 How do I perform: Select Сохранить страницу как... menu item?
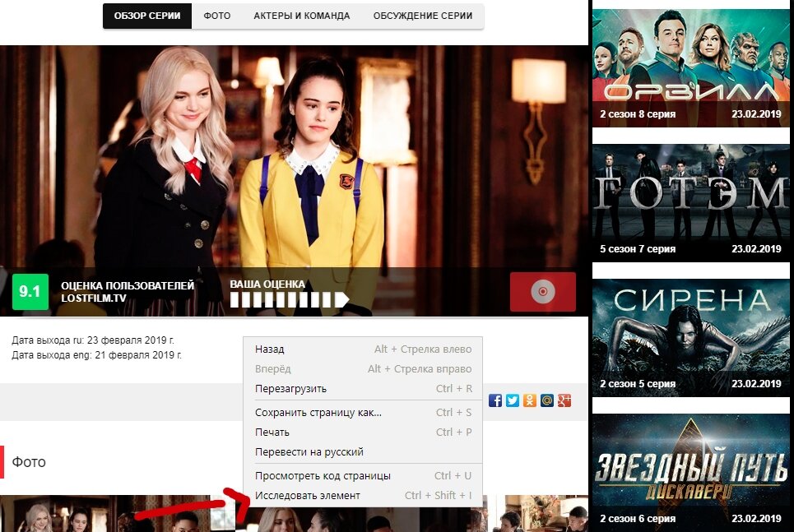363,412
